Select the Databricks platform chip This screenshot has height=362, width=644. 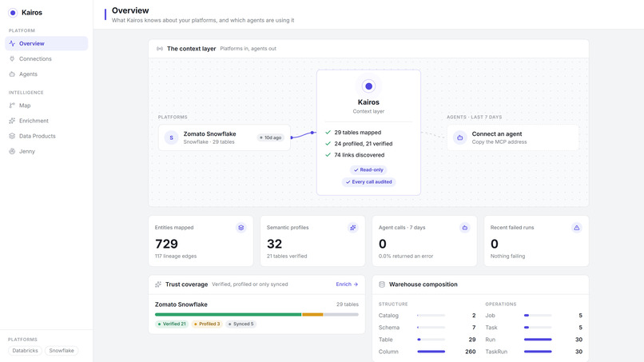pyautogui.click(x=25, y=351)
